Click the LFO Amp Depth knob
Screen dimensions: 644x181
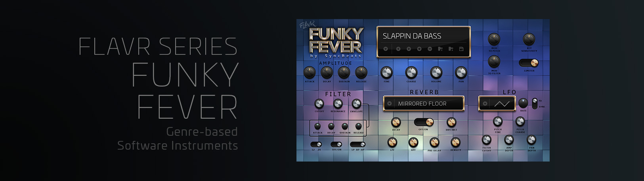[x=509, y=140]
